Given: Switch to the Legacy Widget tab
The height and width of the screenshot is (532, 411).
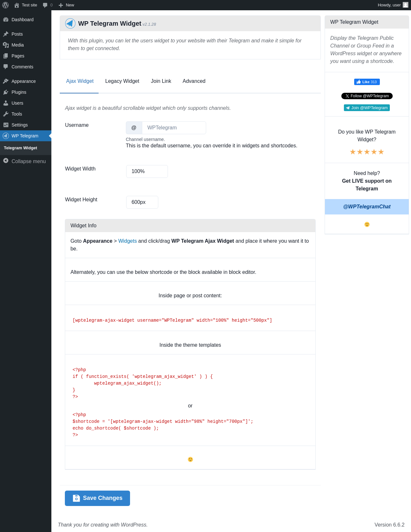Looking at the screenshot, I should [122, 81].
